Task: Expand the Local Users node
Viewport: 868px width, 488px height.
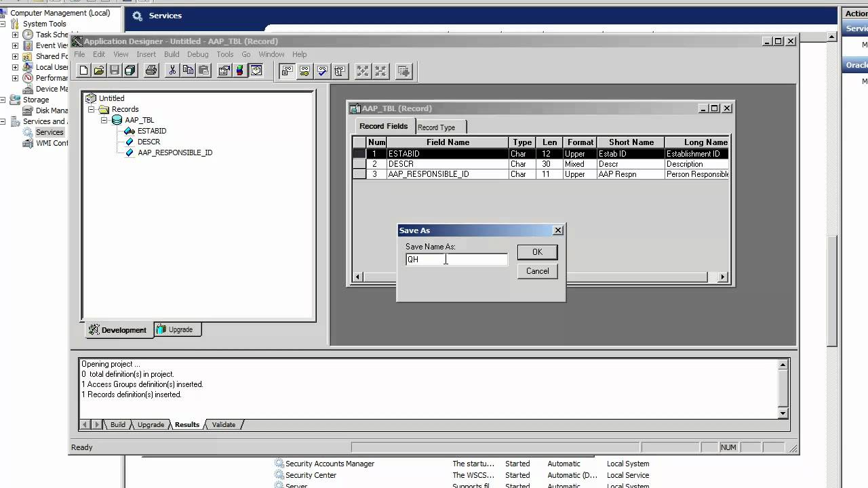Action: tap(15, 67)
